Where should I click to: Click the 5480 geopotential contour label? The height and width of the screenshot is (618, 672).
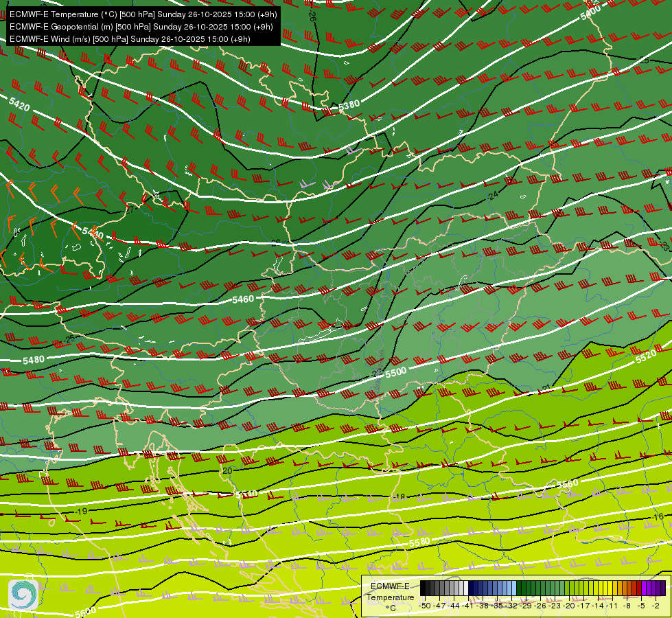point(34,360)
